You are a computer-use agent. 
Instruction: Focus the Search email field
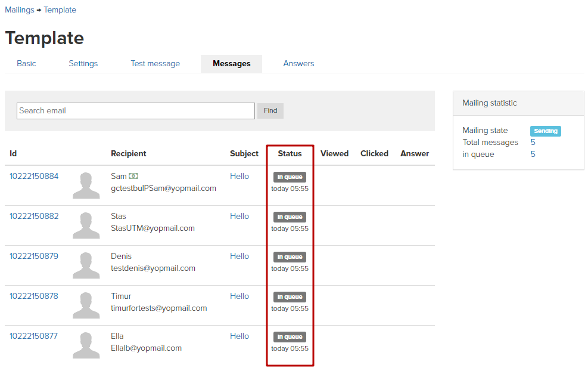136,111
